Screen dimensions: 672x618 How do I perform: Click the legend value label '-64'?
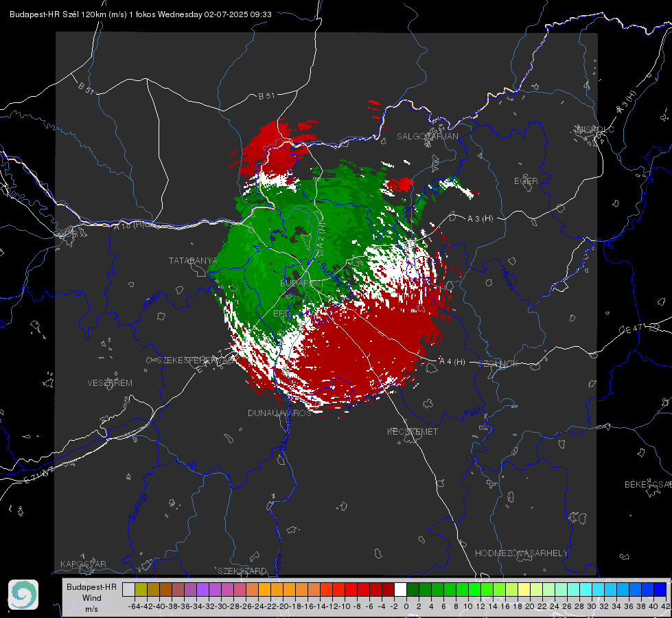click(134, 606)
